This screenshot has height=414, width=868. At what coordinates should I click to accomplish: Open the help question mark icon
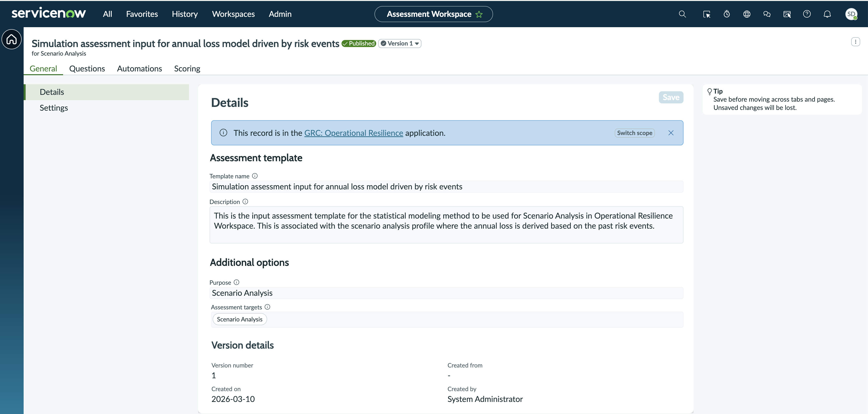807,14
